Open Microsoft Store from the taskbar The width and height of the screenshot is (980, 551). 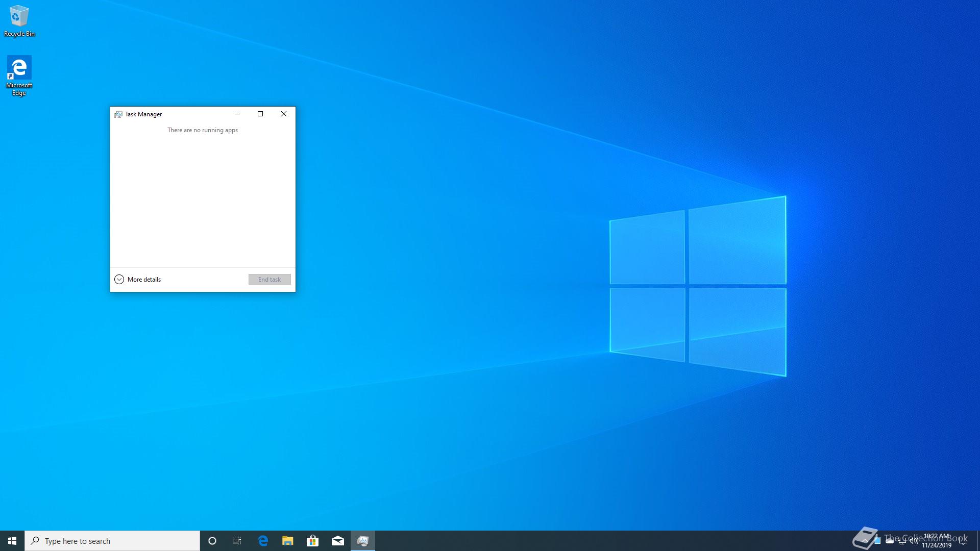(312, 541)
